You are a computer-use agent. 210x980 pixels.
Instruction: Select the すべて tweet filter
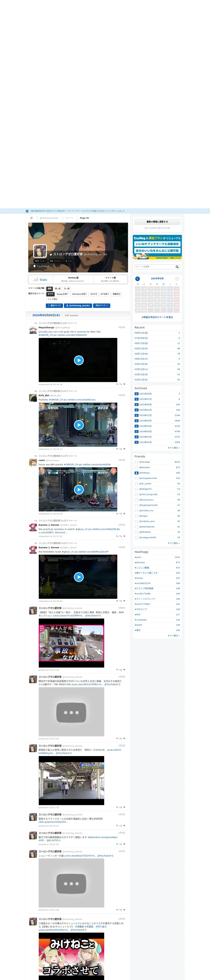coord(50,294)
